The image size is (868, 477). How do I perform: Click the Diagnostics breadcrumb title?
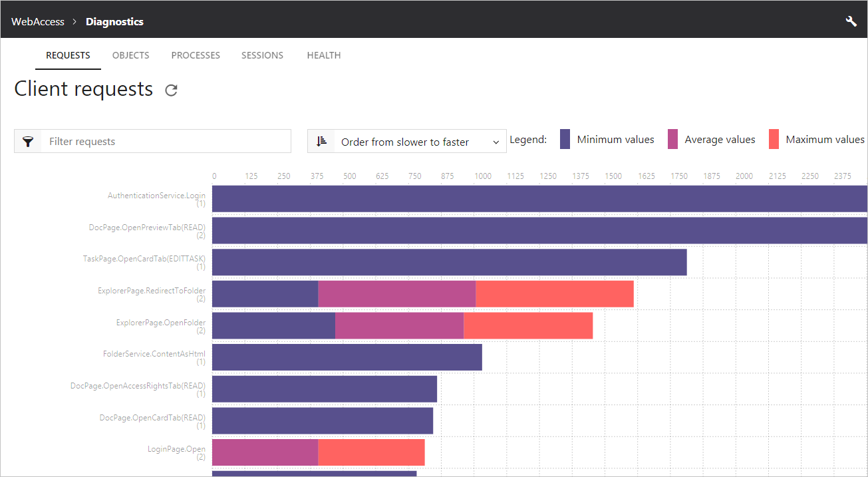114,21
